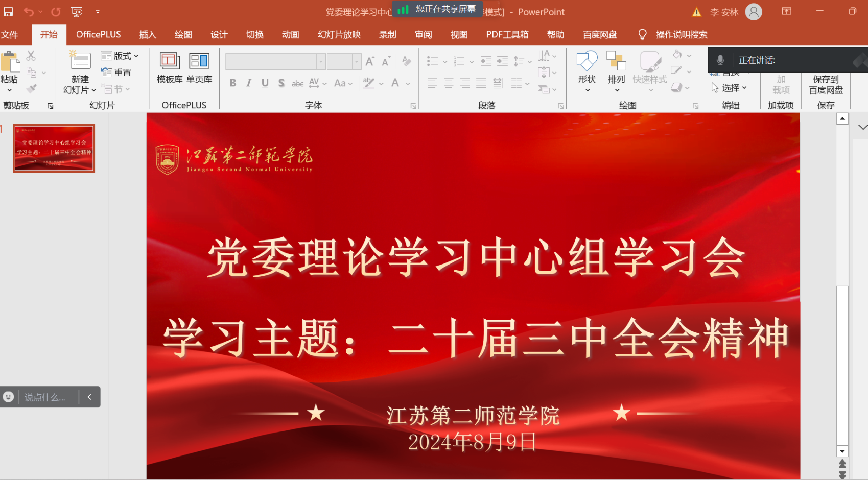This screenshot has width=868, height=480.
Task: Click the microphone icon in speaking bar
Action: click(x=720, y=60)
